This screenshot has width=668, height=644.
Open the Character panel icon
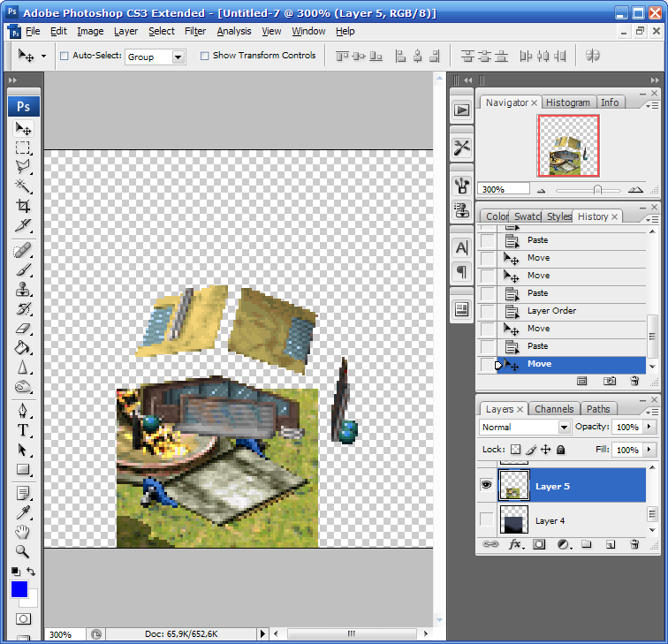(x=461, y=248)
